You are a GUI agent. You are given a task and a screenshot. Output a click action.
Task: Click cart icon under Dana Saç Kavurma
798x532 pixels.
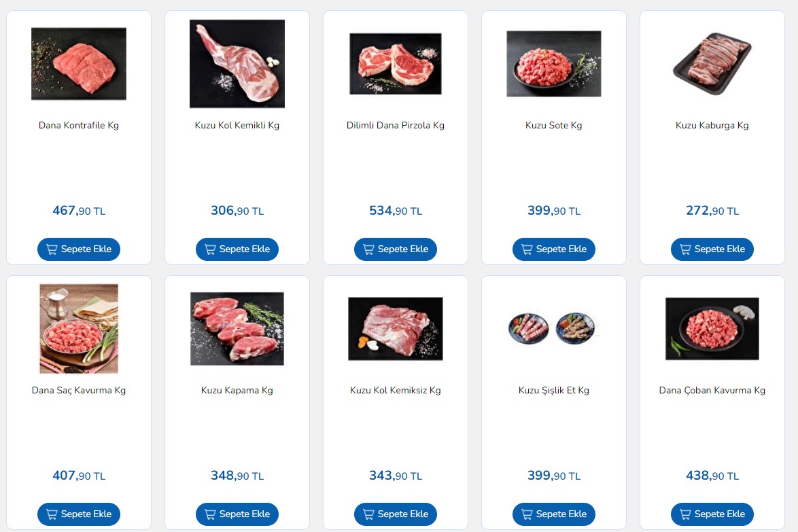[52, 514]
